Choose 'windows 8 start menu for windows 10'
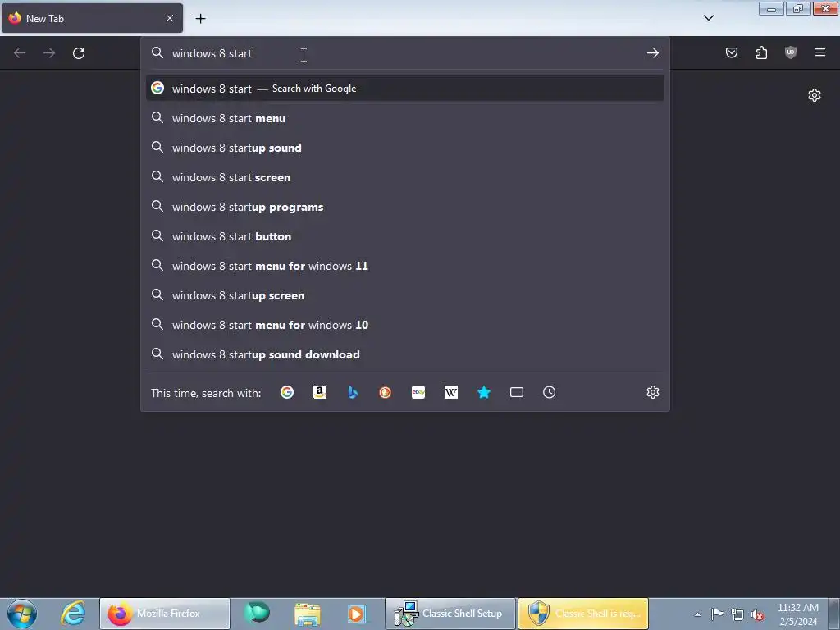 [405, 325]
